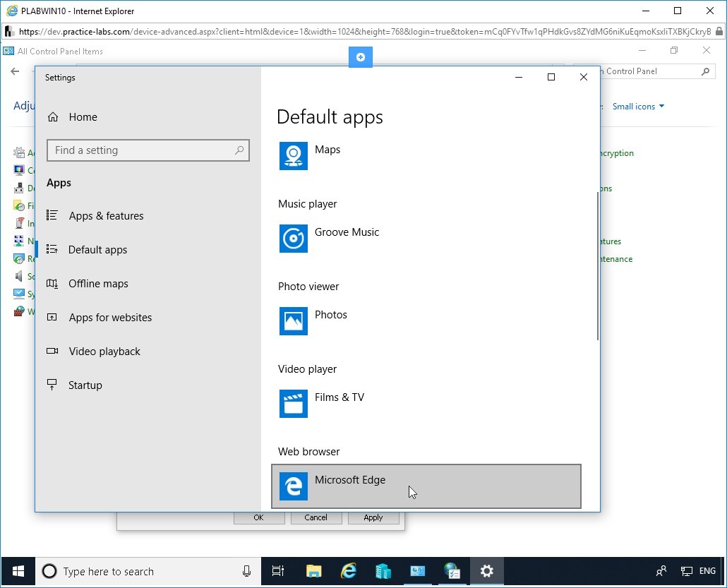Click Cancel in the background dialog

316,517
